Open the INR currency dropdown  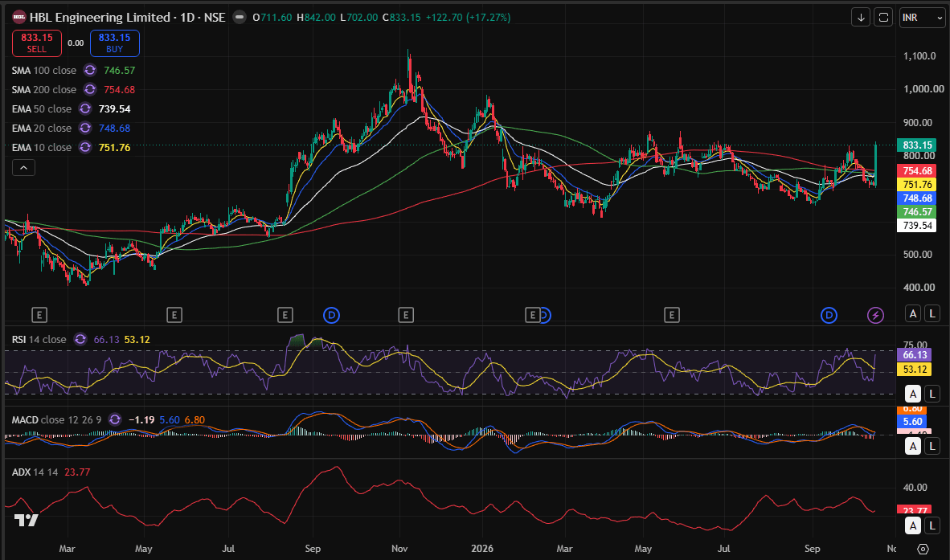click(922, 17)
